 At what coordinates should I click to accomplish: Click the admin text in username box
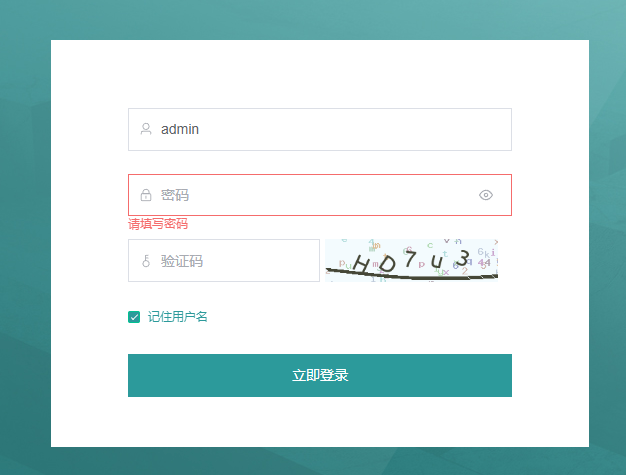(180, 129)
